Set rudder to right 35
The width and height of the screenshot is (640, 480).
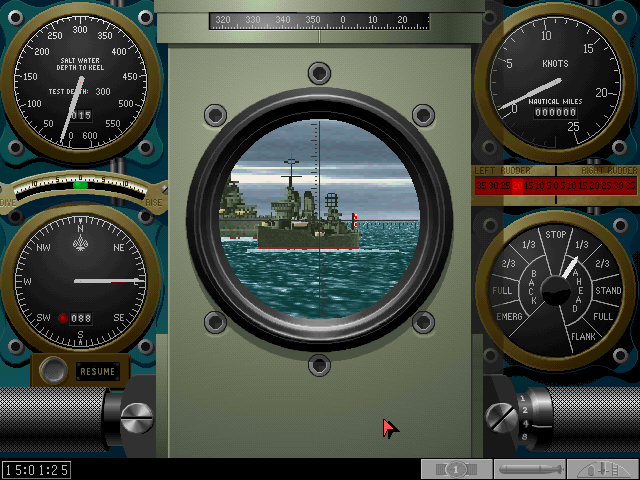631,186
